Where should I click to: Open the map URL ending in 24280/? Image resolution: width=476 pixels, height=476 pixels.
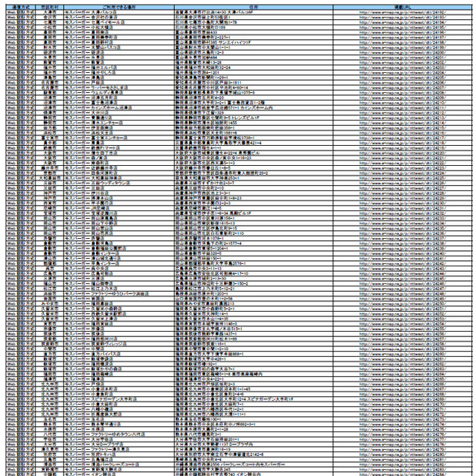click(402, 455)
